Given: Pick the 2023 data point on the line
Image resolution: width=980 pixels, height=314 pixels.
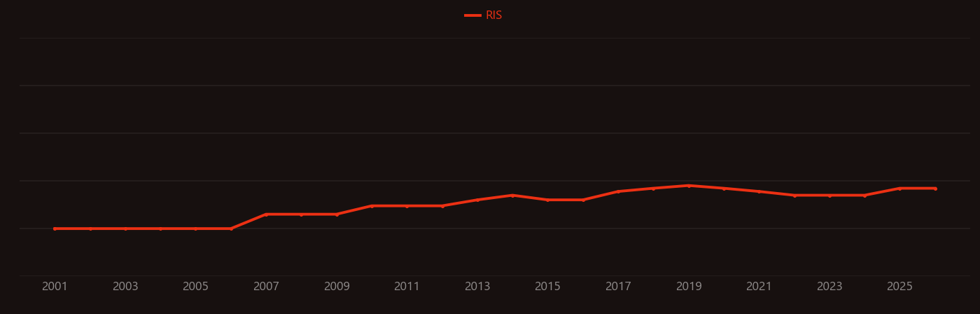Looking at the screenshot, I should click(x=829, y=196).
